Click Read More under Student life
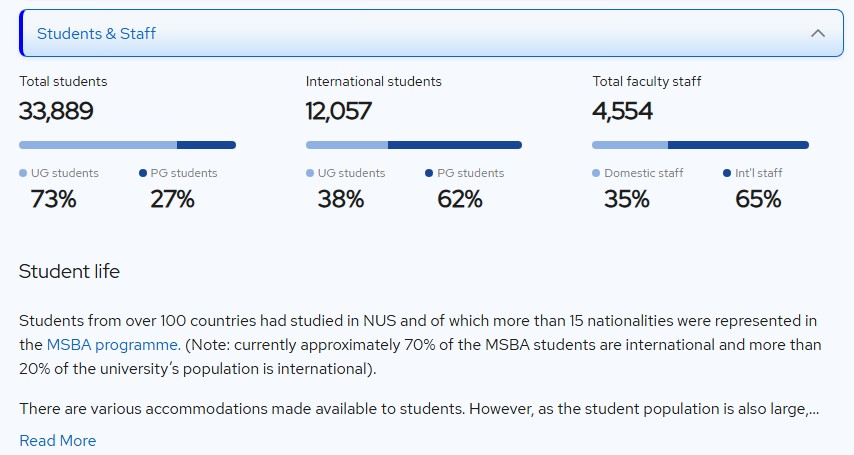 click(x=58, y=441)
